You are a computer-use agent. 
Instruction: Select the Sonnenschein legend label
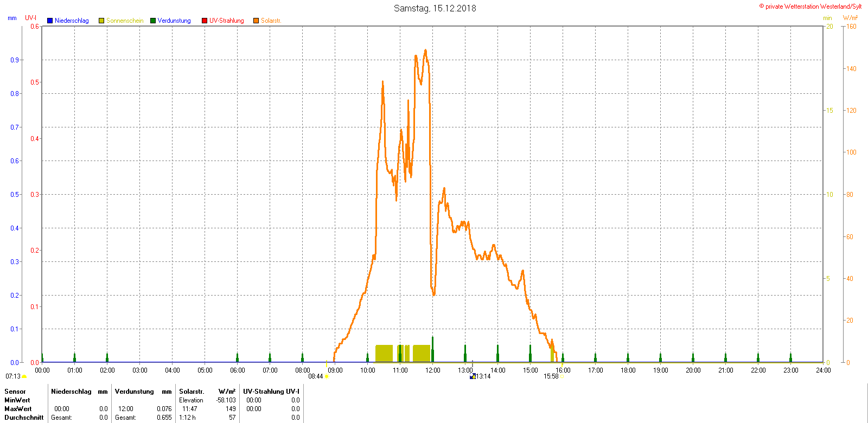tap(125, 21)
